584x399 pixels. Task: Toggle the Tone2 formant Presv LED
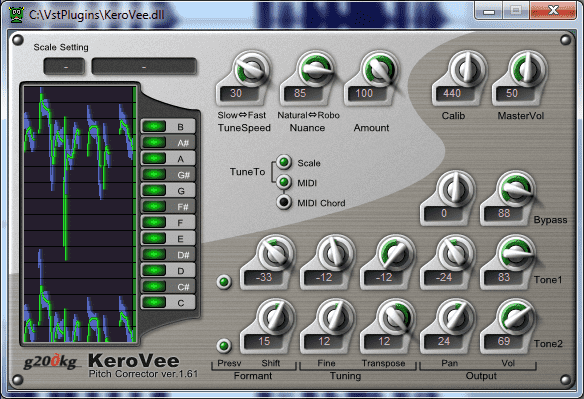[224, 346]
